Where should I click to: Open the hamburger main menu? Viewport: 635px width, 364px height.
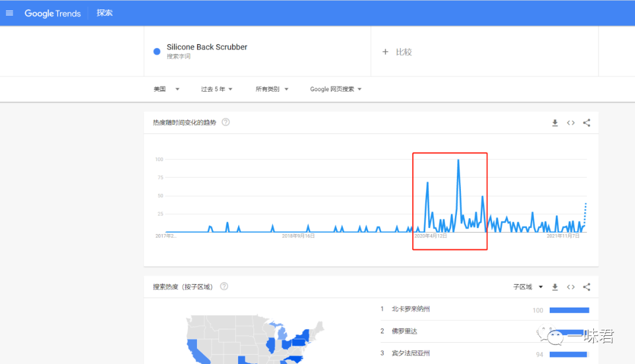9,13
